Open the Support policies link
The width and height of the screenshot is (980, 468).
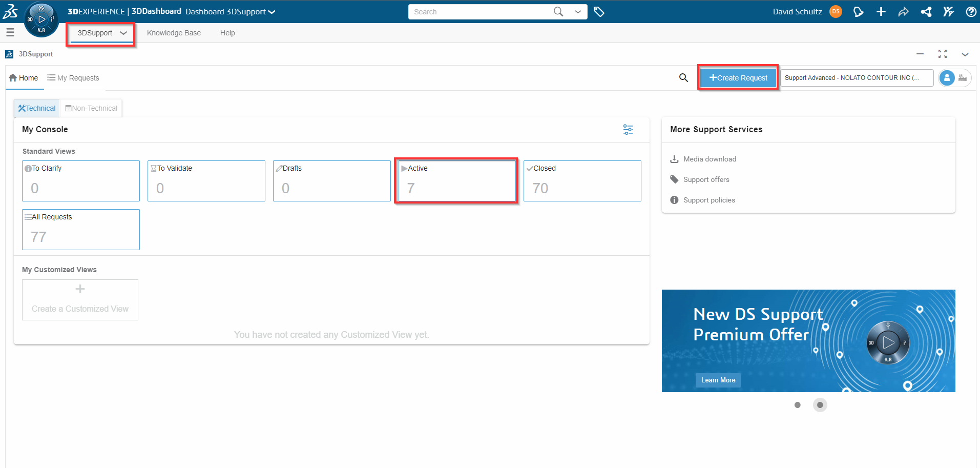[x=709, y=200]
